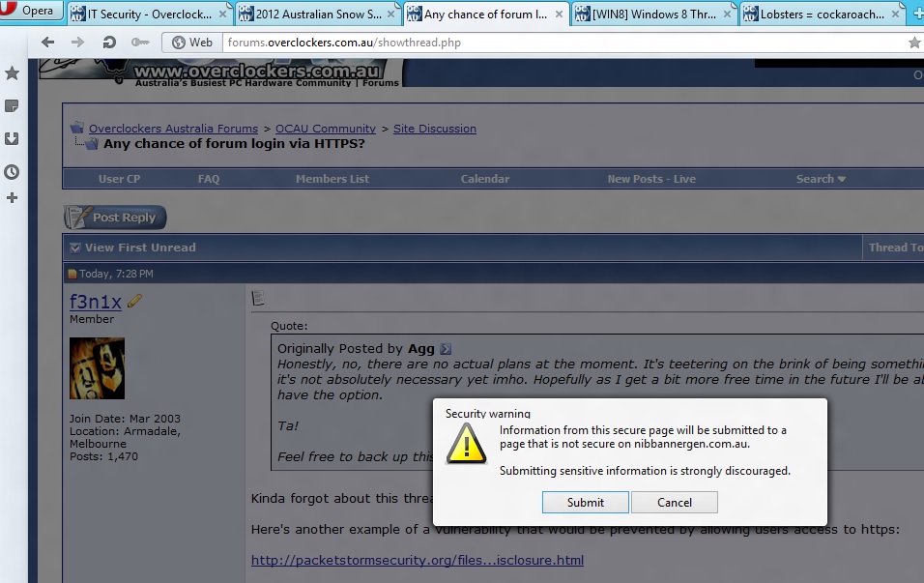Click Cancel in the Security warning dialog
The image size is (924, 583).
pos(674,502)
